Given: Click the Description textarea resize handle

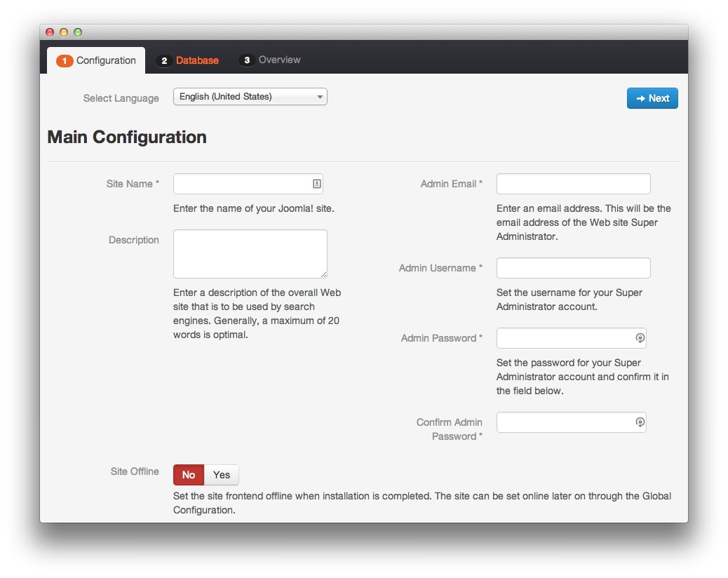Looking at the screenshot, I should coord(323,274).
